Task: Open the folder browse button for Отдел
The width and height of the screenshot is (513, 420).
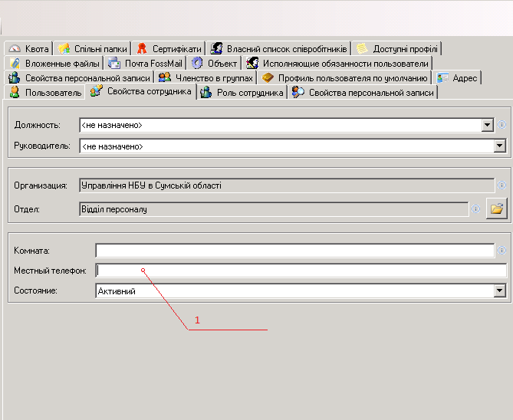Action: 496,208
